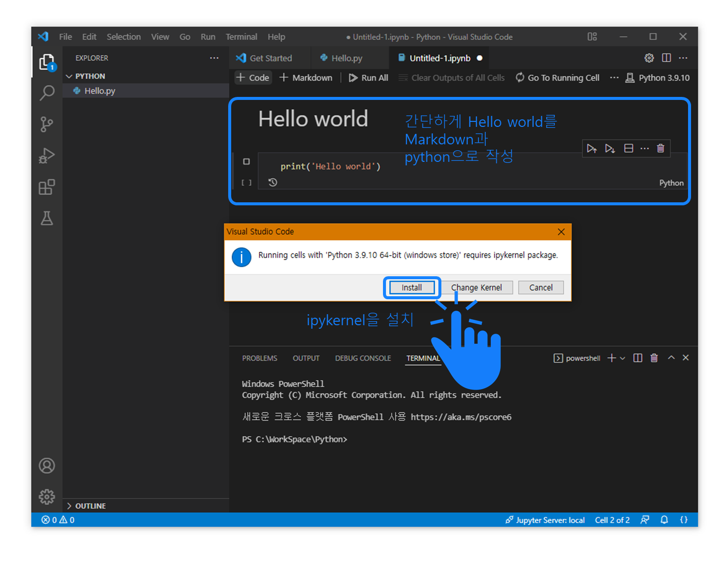The height and width of the screenshot is (562, 728).
Task: Switch to the PROBLEMS panel tab
Action: tap(260, 358)
